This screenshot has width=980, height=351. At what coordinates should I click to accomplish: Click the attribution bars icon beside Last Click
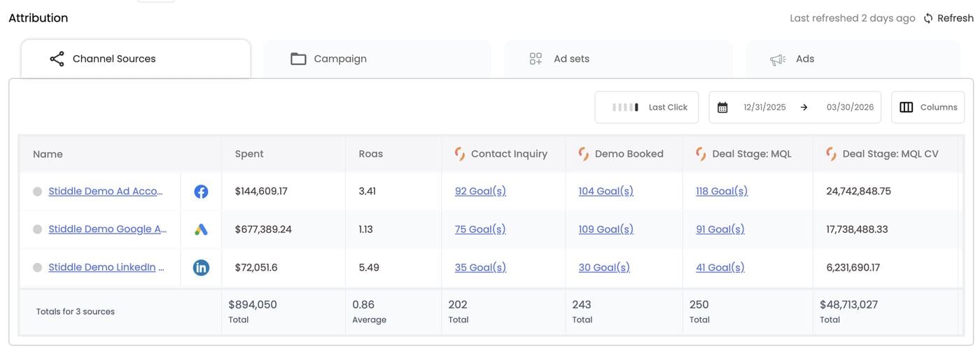click(x=625, y=107)
